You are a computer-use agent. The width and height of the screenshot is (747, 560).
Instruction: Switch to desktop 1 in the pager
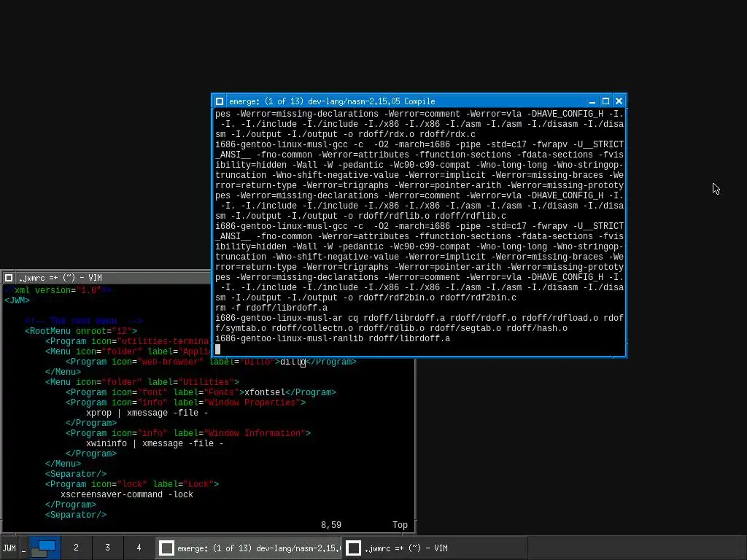44,548
